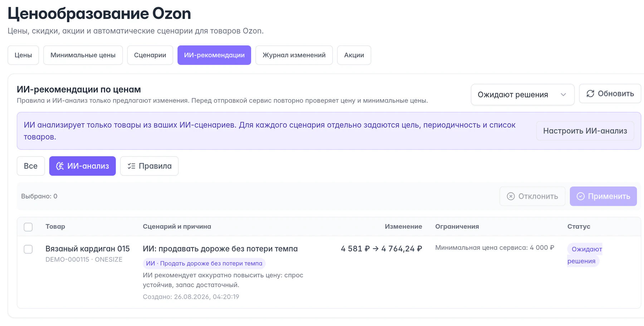This screenshot has width=644, height=326.
Task: Click the checklist icon in Правила
Action: click(x=131, y=166)
